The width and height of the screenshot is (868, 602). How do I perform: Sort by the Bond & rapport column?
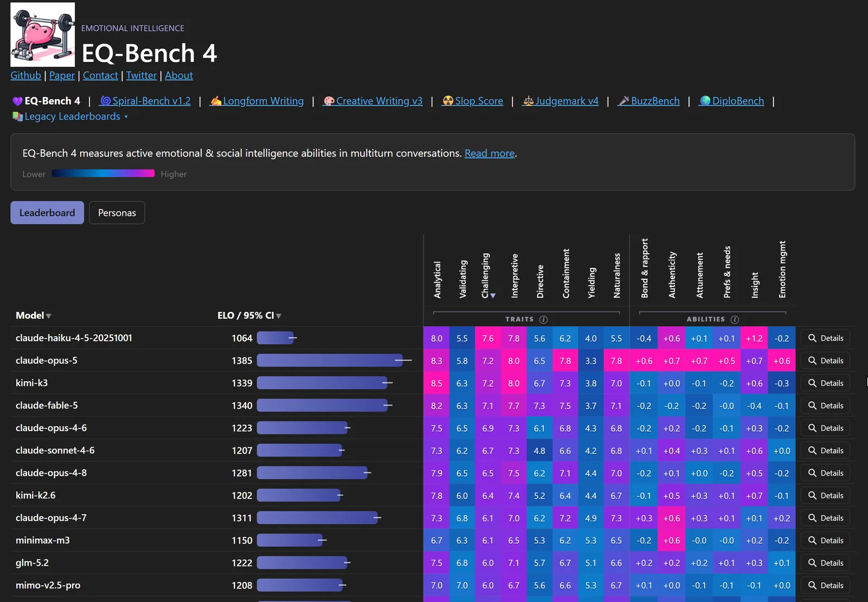tap(644, 268)
